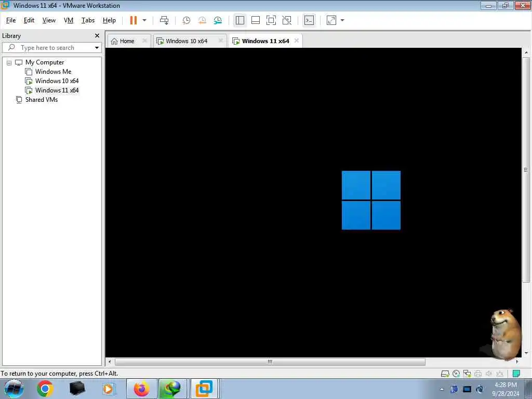Open the media player taskbar icon
This screenshot has width=532, height=399.
tap(109, 389)
